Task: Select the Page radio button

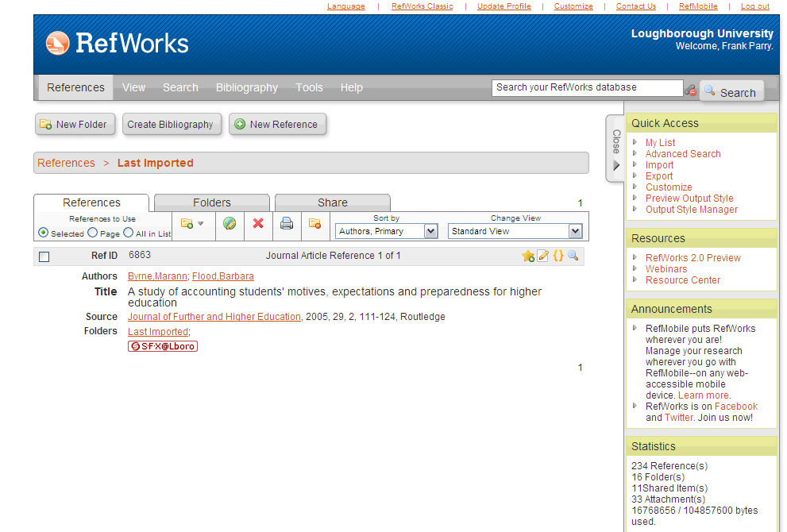Action: tap(93, 233)
